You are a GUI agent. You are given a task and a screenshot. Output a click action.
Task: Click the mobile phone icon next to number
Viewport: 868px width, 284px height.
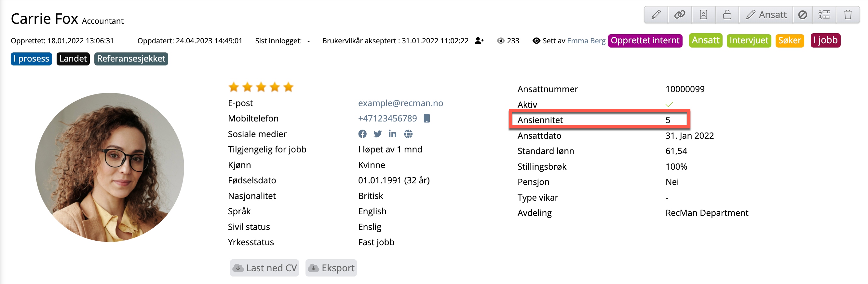[x=427, y=119]
